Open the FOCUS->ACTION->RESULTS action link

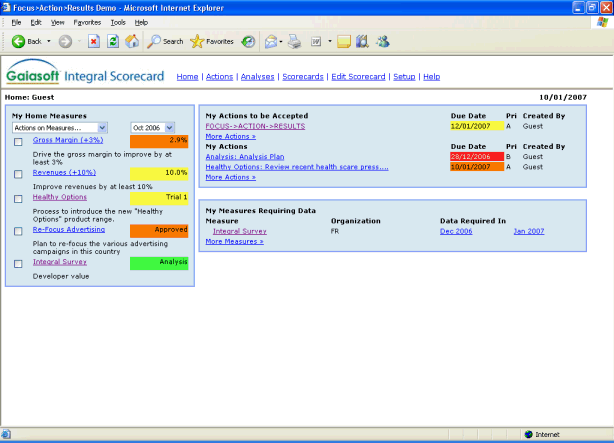coord(255,126)
